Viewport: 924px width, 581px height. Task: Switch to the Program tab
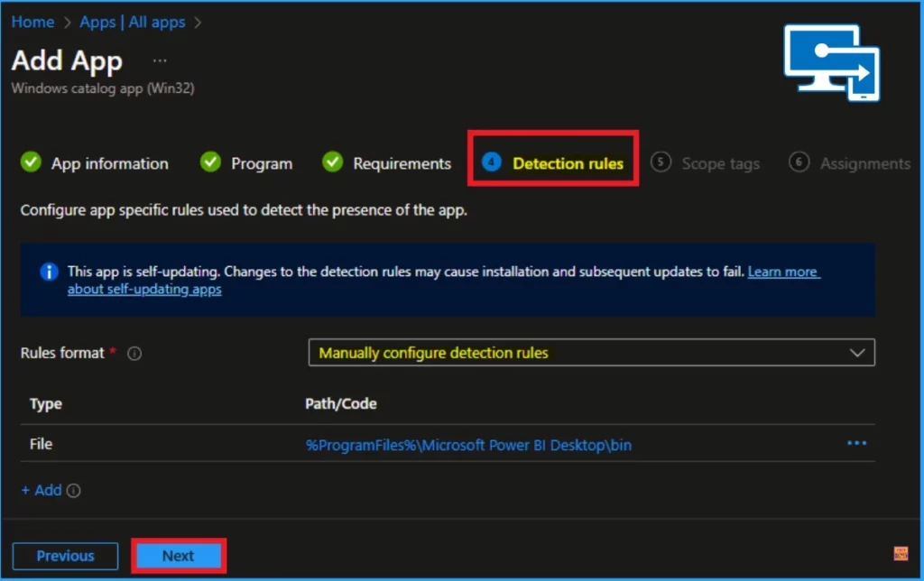tap(262, 163)
